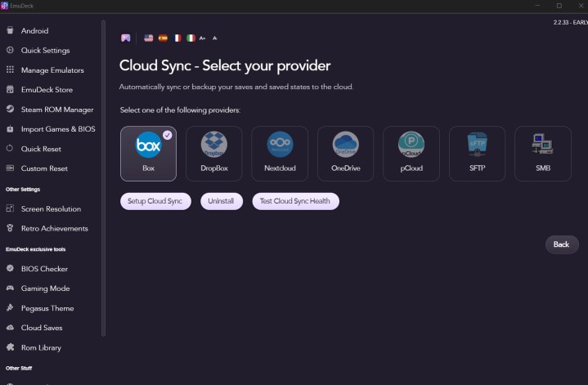The image size is (588, 385).
Task: Maximize the EmuDeck window
Action: tap(559, 6)
